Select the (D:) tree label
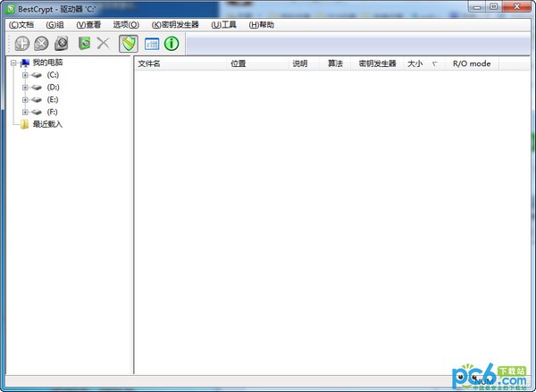Screen dimensions: 536x392 (53, 88)
